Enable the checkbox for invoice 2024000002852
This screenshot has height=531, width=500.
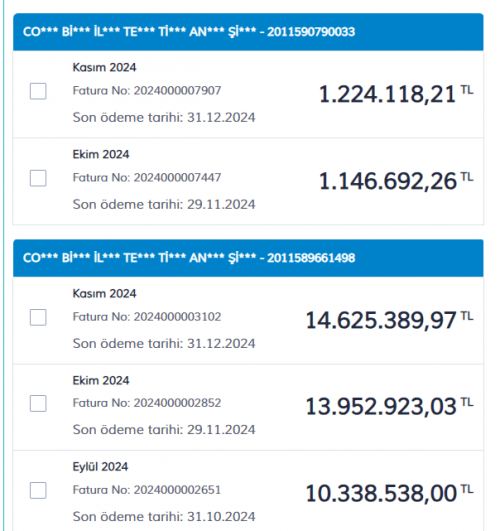[38, 403]
